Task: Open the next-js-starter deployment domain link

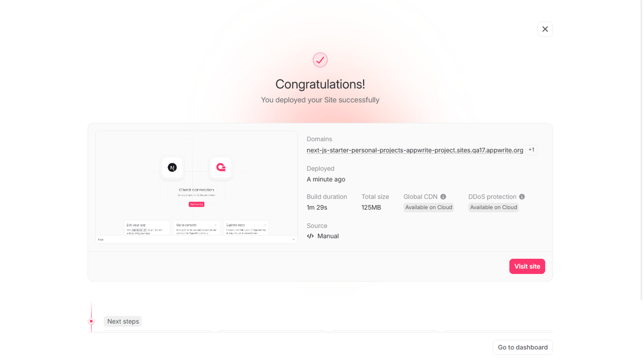Action: (415, 150)
